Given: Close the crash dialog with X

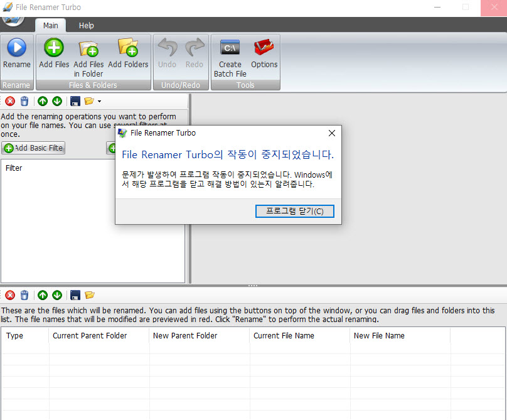Looking at the screenshot, I should (x=332, y=133).
